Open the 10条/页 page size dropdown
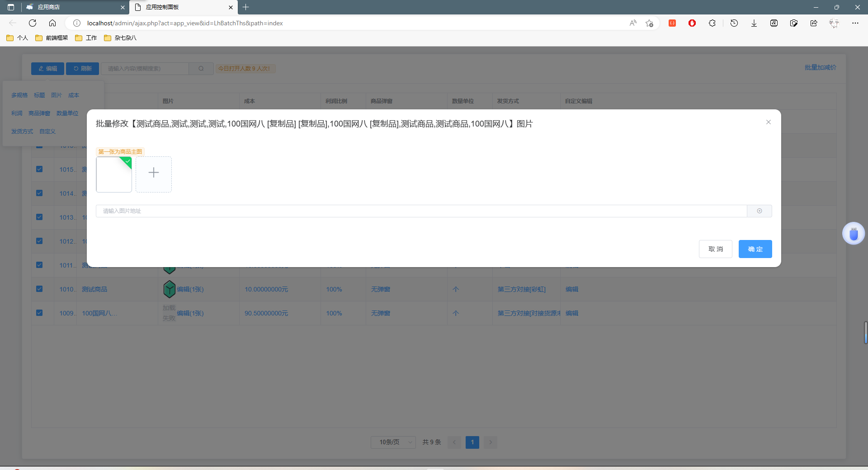868x470 pixels. pos(393,442)
